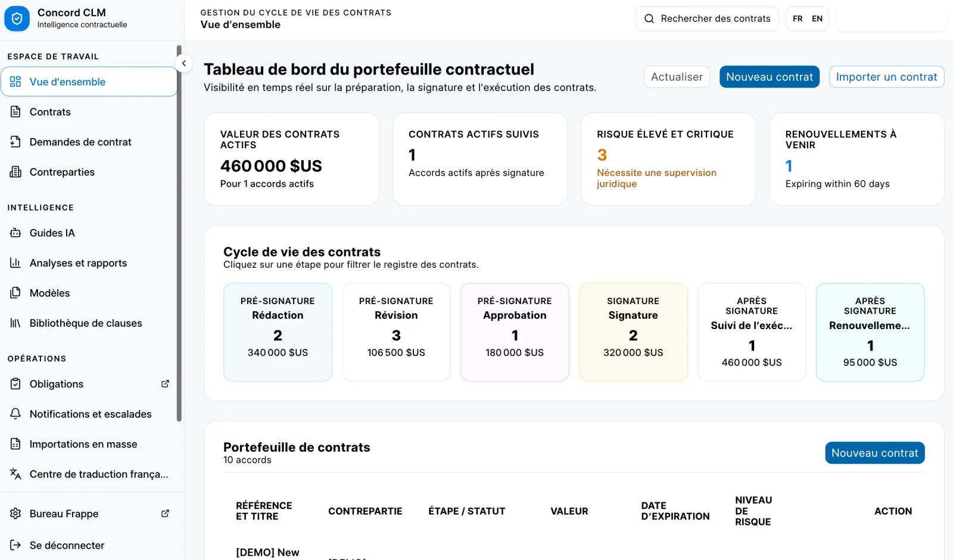
Task: Click the Contreparties building icon
Action: click(x=15, y=172)
